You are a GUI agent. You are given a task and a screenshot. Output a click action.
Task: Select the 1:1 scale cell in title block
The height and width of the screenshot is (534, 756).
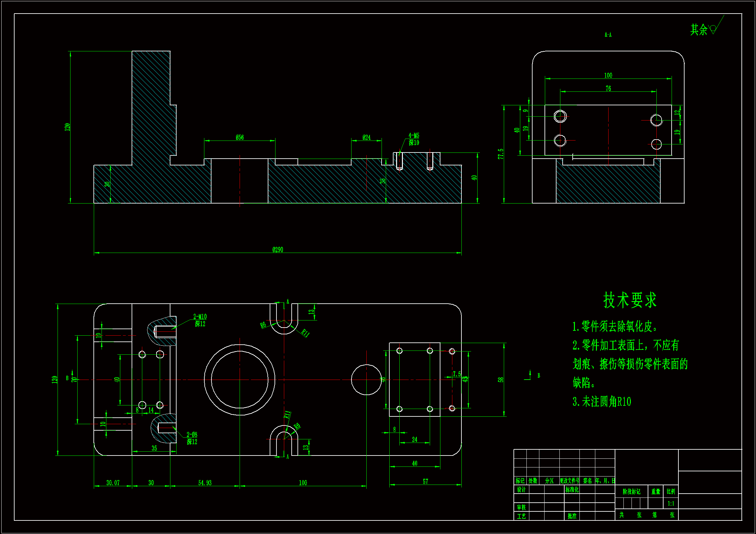[x=671, y=503]
